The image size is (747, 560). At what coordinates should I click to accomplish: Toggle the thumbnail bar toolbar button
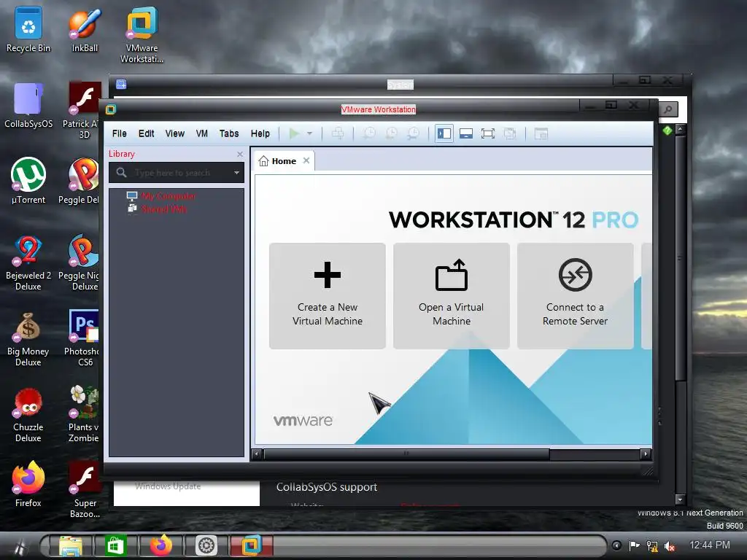pyautogui.click(x=466, y=134)
